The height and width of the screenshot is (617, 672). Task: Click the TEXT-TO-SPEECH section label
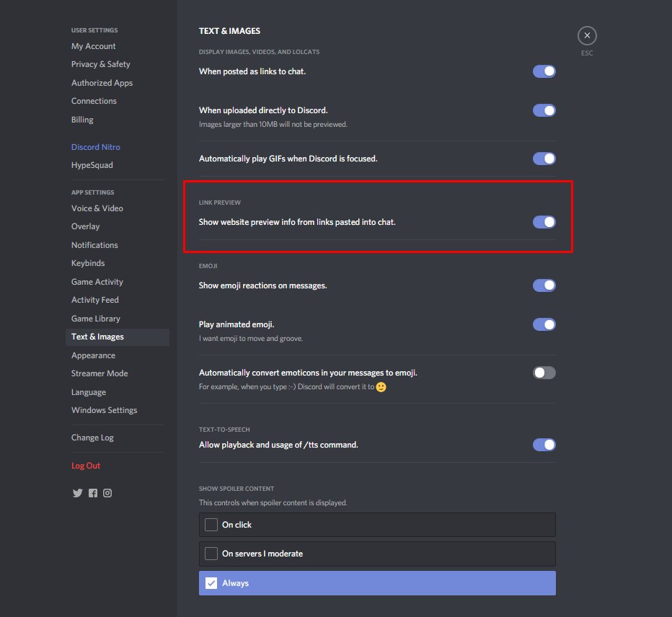pyautogui.click(x=224, y=430)
